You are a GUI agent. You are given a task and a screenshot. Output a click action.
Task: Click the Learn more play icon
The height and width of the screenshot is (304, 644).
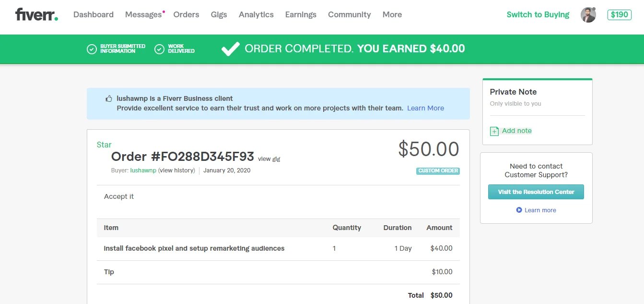point(519,210)
